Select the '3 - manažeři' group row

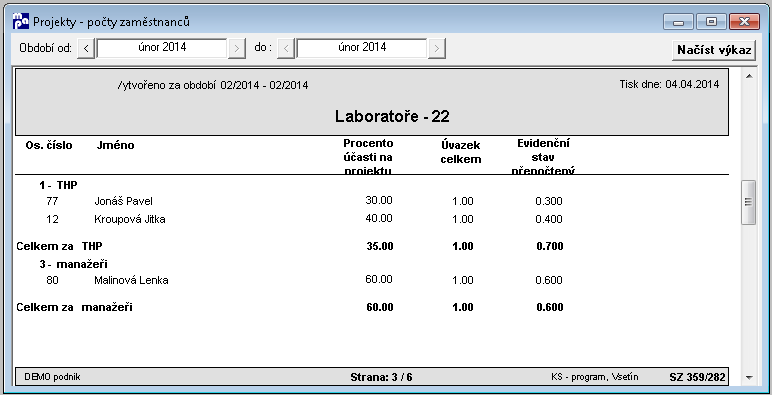coord(73,264)
